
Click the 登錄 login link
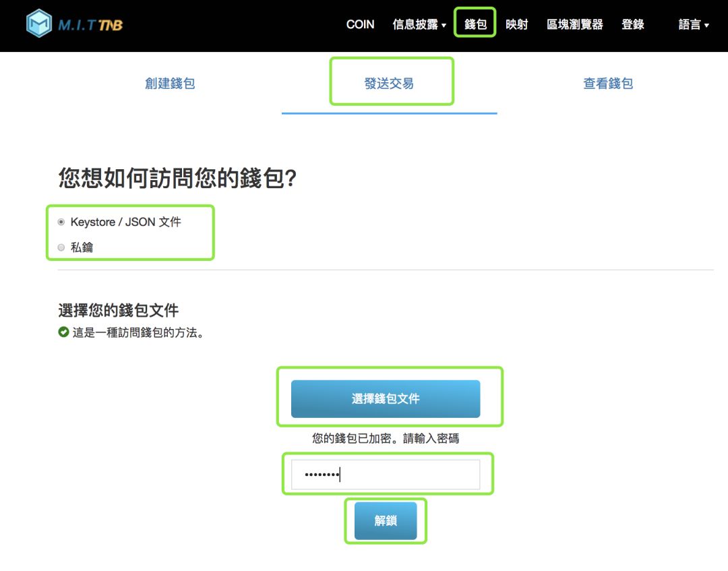632,24
